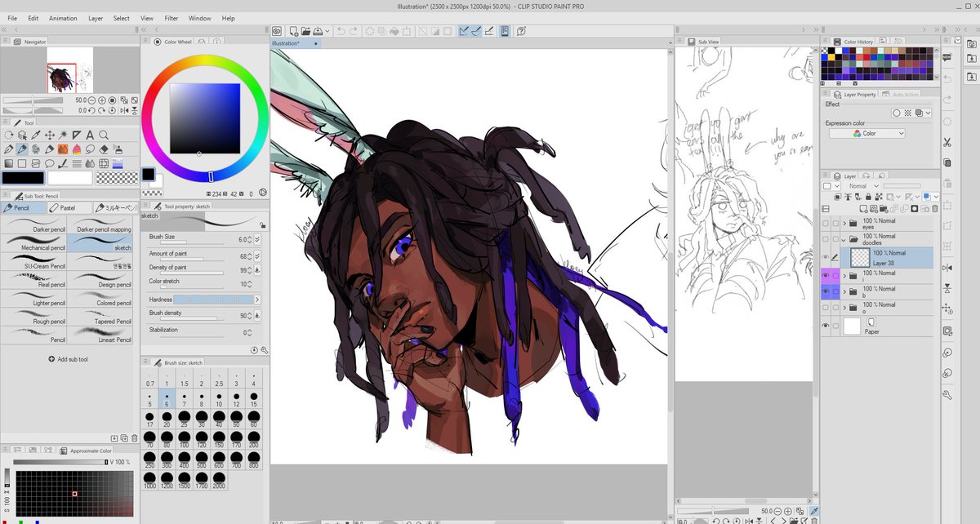
Task: Click the black main color swatch in Tool palette
Action: (x=23, y=178)
